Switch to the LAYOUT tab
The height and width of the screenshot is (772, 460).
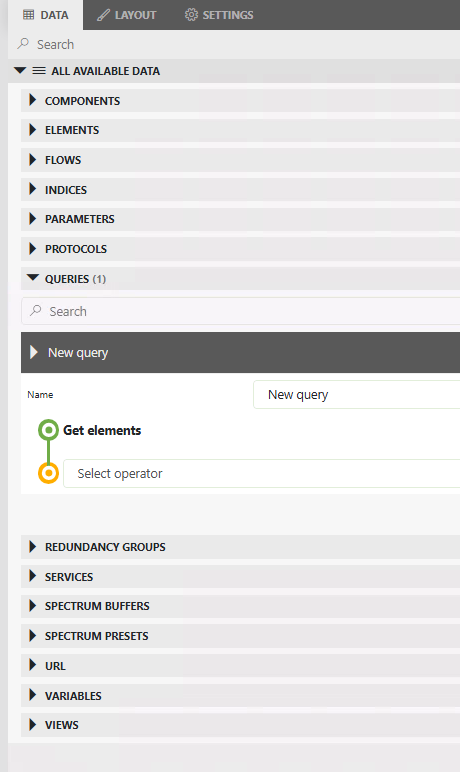pyautogui.click(x=127, y=15)
